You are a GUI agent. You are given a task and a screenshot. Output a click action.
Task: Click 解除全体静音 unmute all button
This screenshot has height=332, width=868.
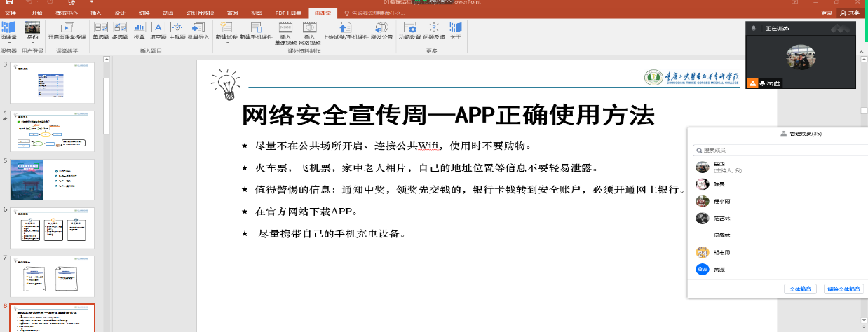(843, 289)
